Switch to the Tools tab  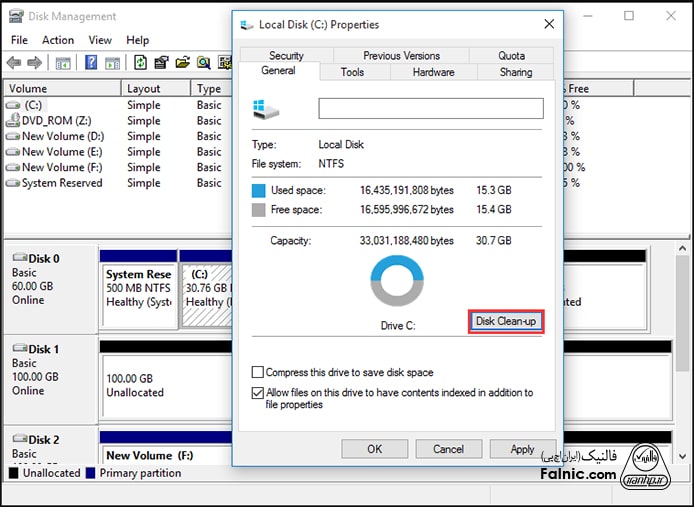[352, 72]
